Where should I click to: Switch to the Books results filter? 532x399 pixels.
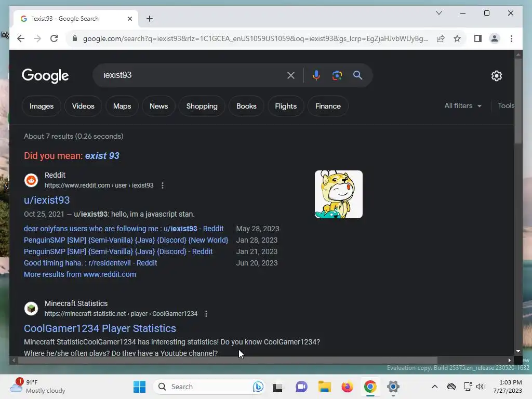[246, 106]
